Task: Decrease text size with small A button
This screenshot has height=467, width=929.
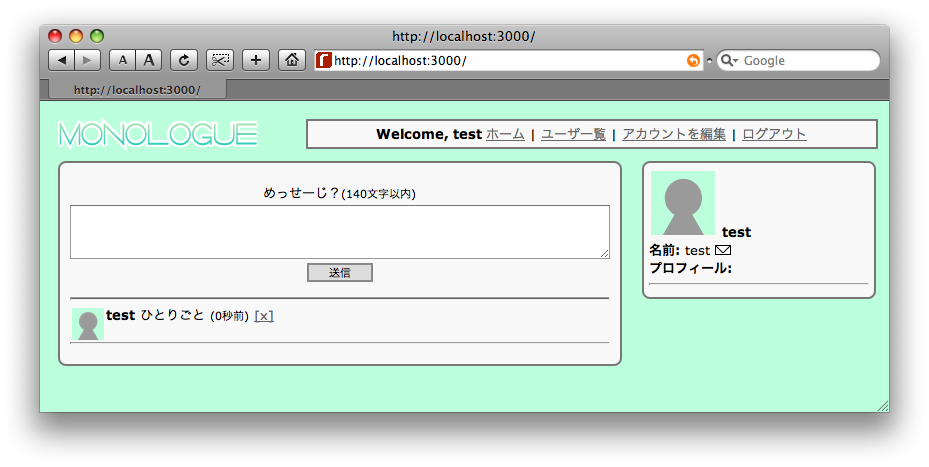Action: point(123,60)
